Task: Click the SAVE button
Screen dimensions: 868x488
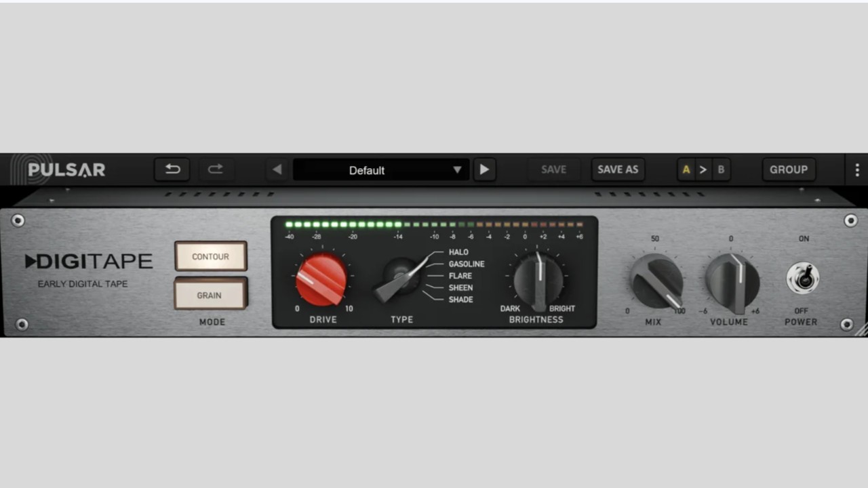Action: (x=554, y=169)
